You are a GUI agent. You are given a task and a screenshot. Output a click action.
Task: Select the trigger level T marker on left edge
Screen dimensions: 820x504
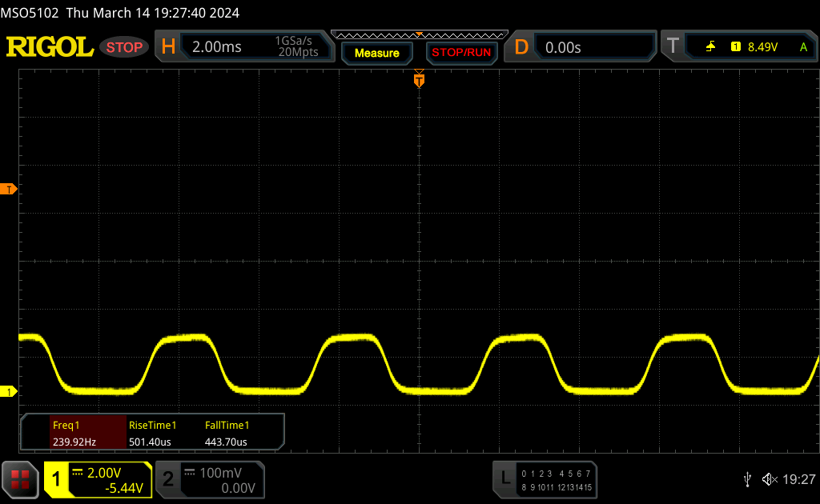pyautogui.click(x=8, y=189)
